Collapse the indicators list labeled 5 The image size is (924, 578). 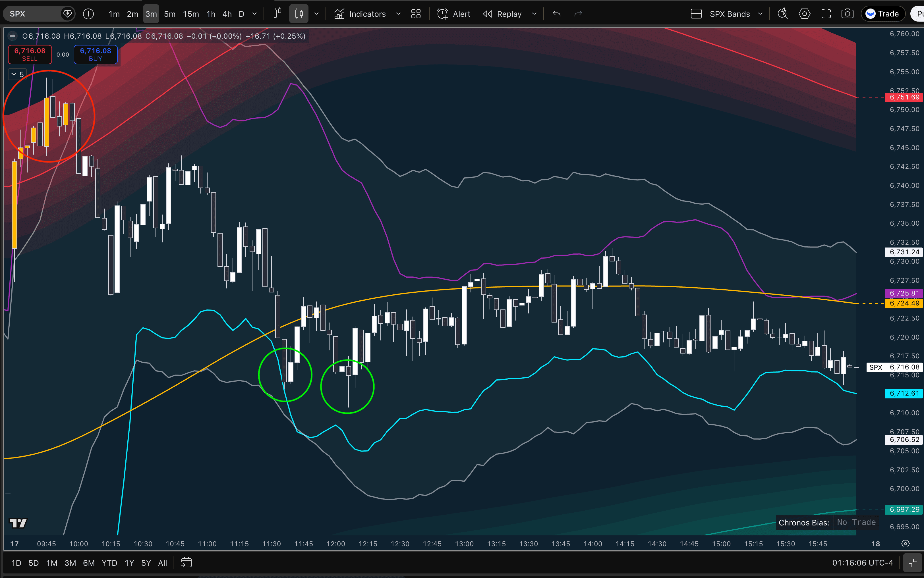[17, 74]
